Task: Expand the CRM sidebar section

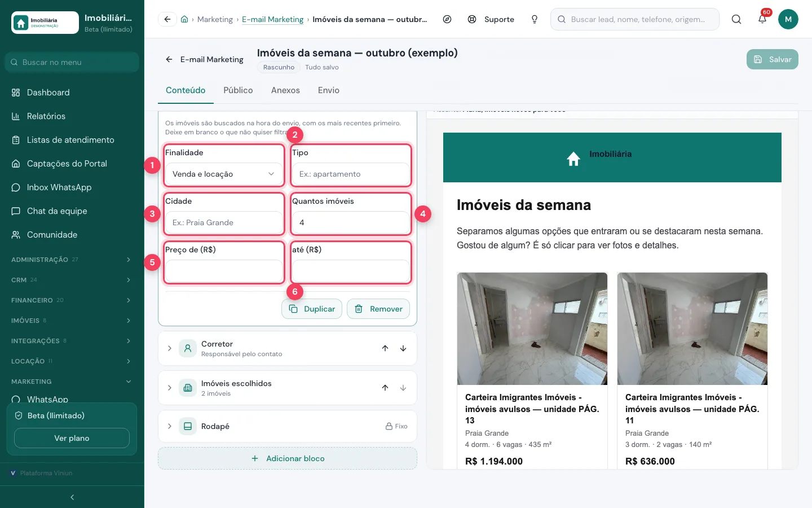Action: click(x=72, y=280)
